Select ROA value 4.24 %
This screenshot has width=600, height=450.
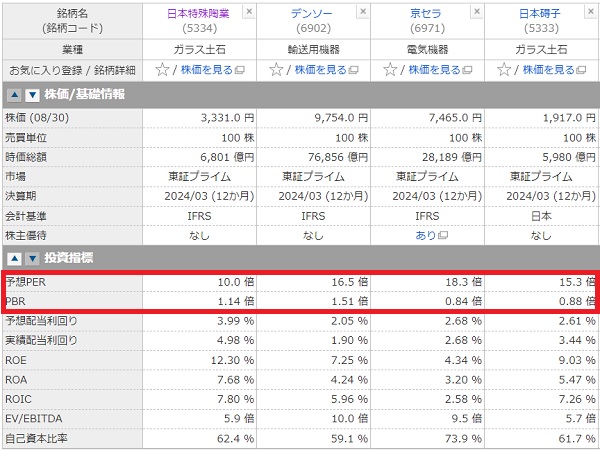click(348, 380)
